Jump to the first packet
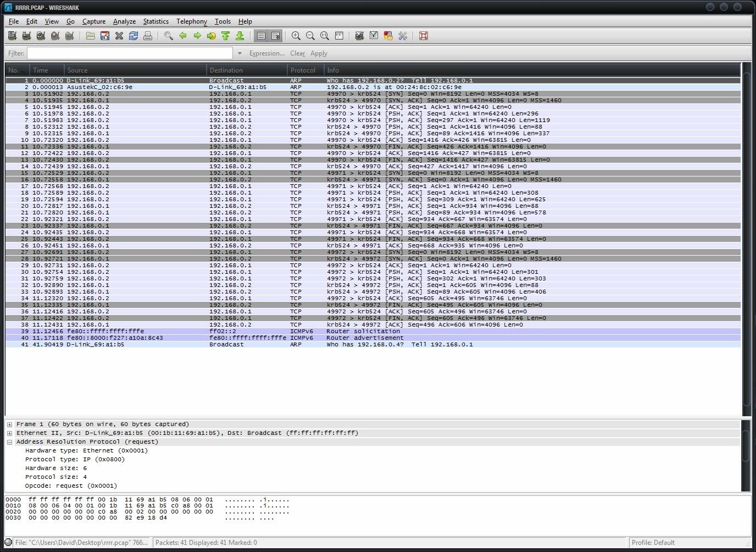This screenshot has width=756, height=552. (226, 36)
